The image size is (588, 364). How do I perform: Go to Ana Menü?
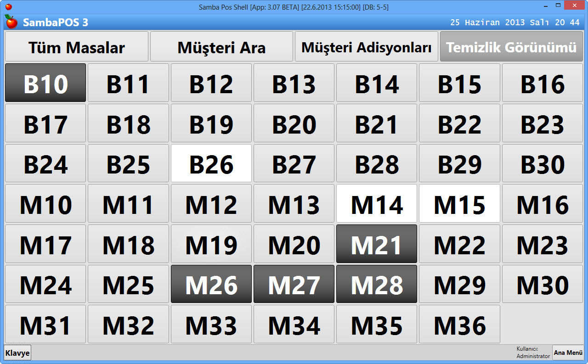(568, 353)
